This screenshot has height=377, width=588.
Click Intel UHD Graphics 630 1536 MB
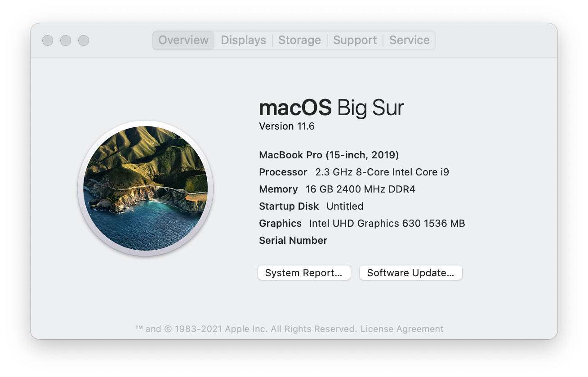pos(387,224)
